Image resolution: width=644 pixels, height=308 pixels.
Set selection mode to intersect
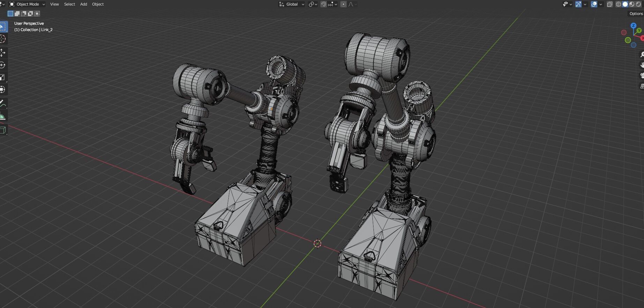37,14
